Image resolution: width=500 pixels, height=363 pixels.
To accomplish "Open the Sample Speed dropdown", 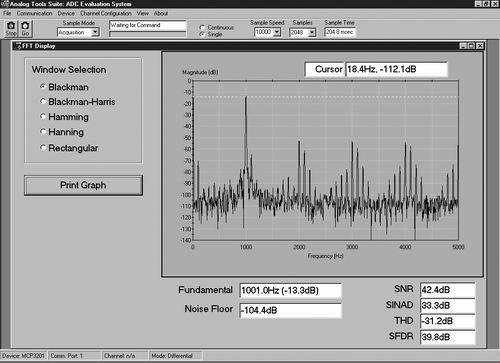I will pos(277,32).
